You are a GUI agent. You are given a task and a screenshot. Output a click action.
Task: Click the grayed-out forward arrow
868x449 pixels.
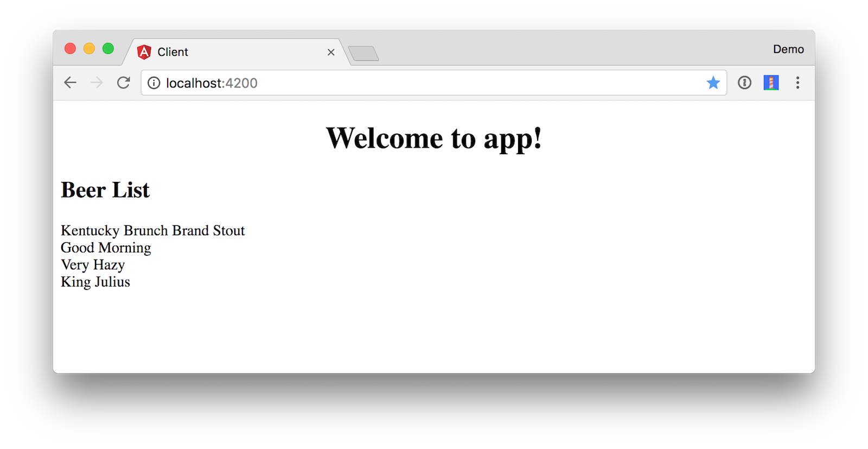(97, 83)
